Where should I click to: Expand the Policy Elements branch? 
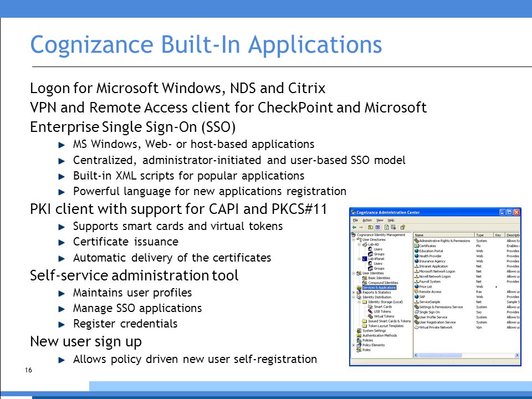[x=354, y=345]
